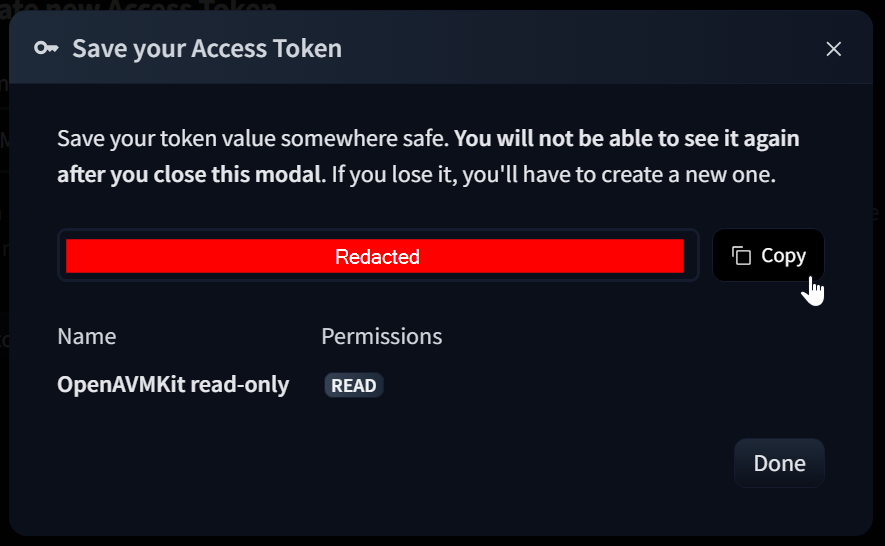Click the Name column label

87,337
